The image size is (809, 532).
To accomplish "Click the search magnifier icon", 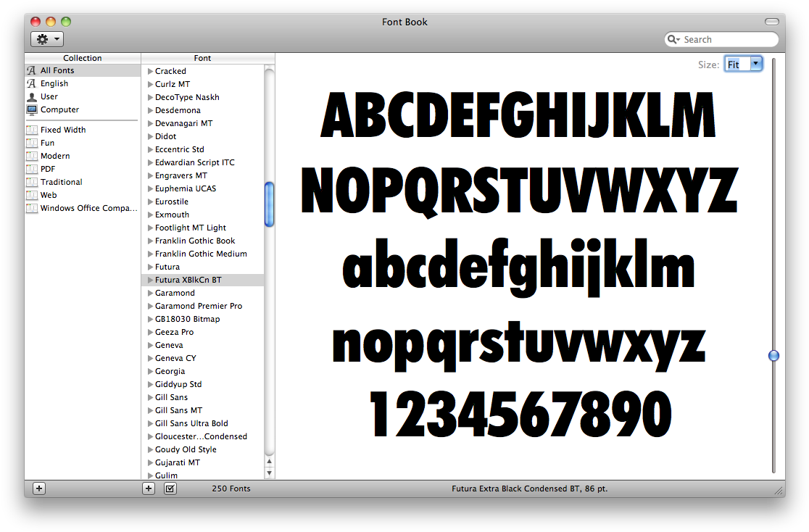I will 673,39.
